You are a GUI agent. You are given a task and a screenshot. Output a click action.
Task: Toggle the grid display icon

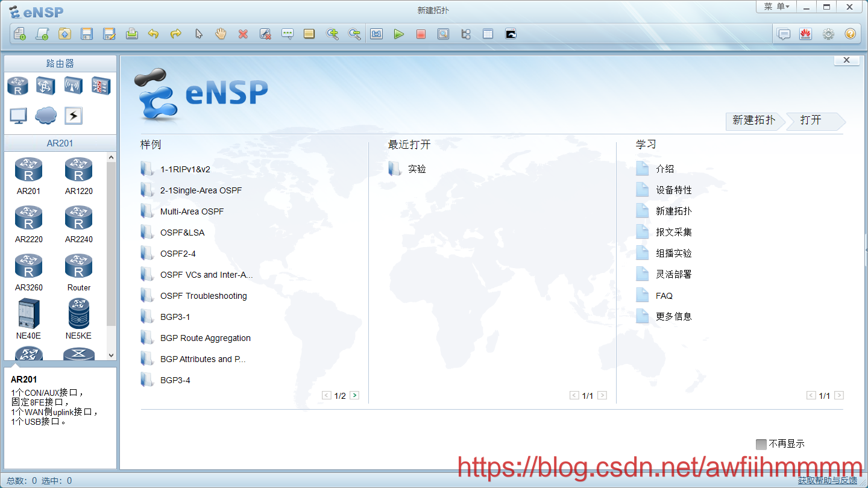pyautogui.click(x=488, y=34)
